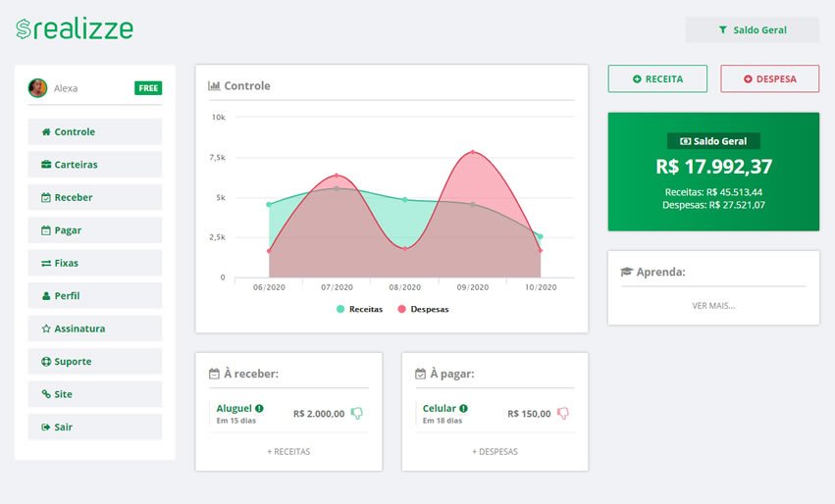Open the Assinatura subscription page

(x=94, y=328)
